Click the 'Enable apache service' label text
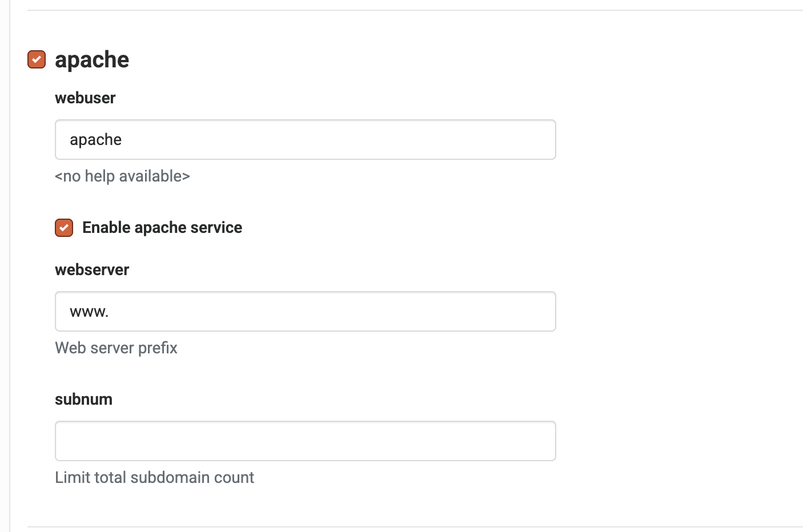The width and height of the screenshot is (803, 532). tap(162, 228)
